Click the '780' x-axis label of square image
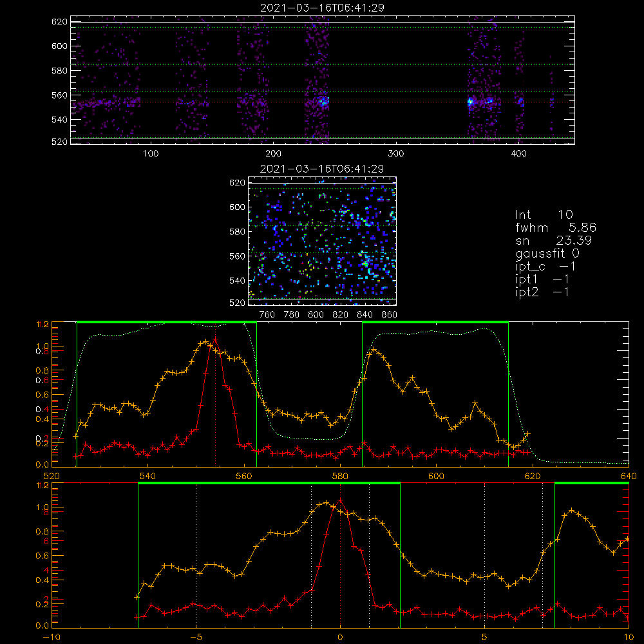This screenshot has height=644, width=644. [292, 315]
